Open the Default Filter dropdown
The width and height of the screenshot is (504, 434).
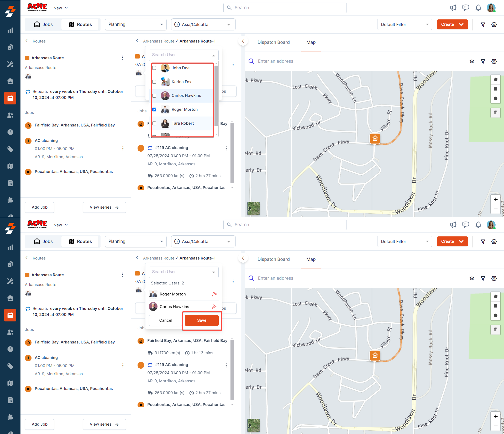[405, 24]
